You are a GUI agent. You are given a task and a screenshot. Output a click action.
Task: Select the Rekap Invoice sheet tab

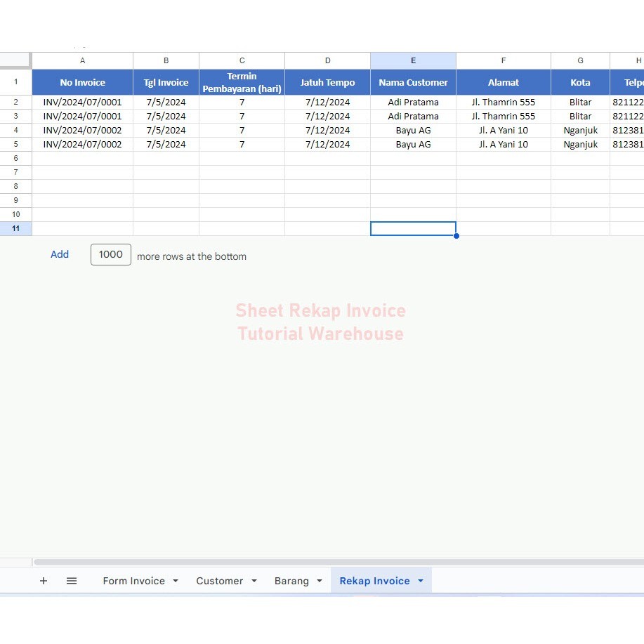coord(374,581)
